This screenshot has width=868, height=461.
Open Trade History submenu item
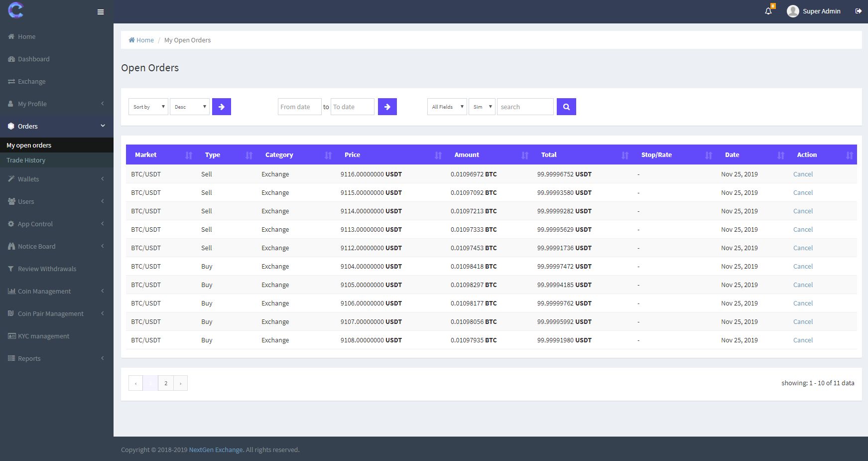point(26,160)
